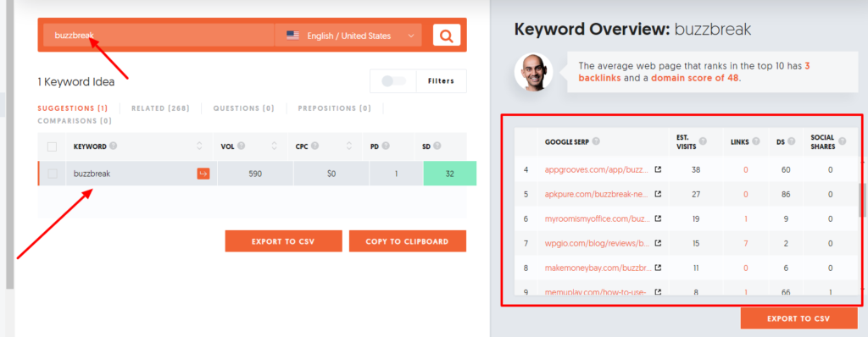The image size is (868, 337).
Task: Click estimated visits 38 for appgrooves
Action: 696,170
